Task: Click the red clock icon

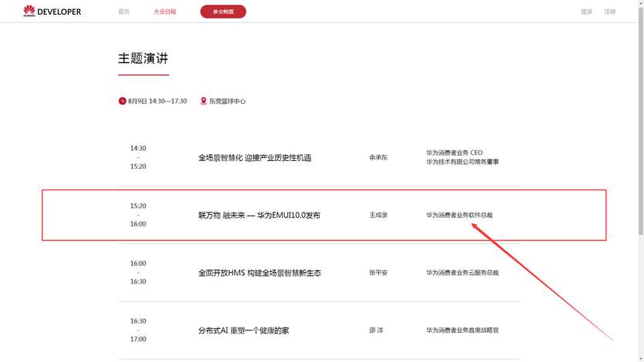Action: pyautogui.click(x=122, y=101)
